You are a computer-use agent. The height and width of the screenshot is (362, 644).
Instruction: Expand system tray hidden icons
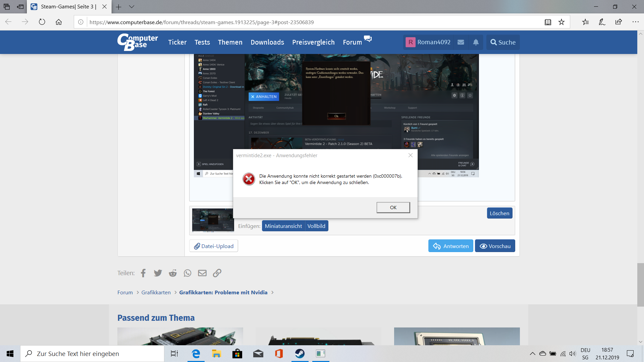[x=532, y=354]
